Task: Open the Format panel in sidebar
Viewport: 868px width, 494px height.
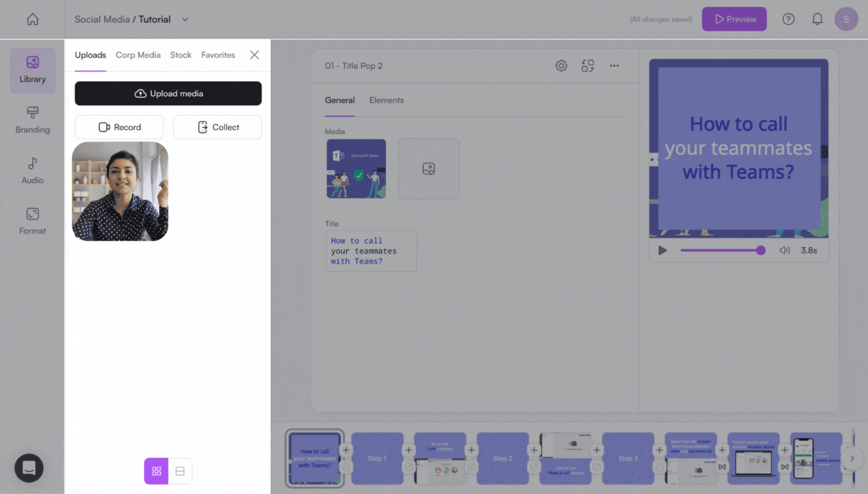Action: coord(33,221)
